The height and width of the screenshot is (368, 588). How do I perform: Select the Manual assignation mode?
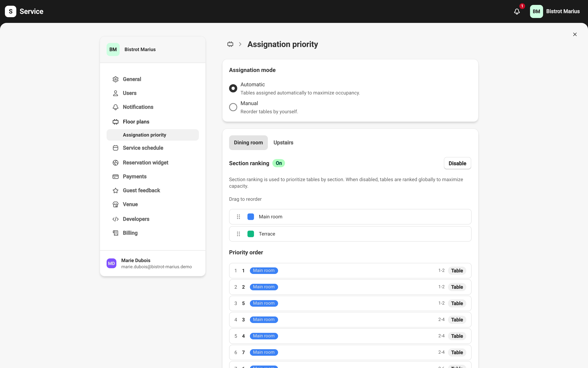(233, 107)
